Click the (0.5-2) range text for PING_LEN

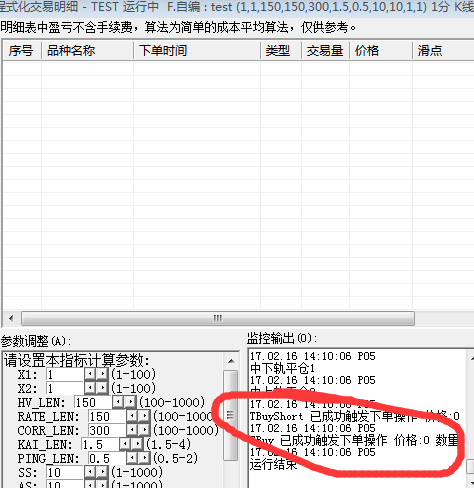(x=175, y=458)
